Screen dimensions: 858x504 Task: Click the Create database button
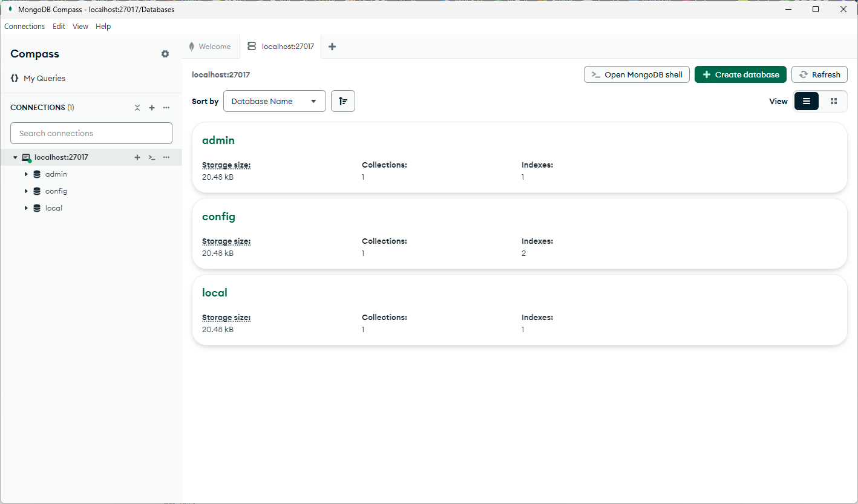(x=741, y=74)
